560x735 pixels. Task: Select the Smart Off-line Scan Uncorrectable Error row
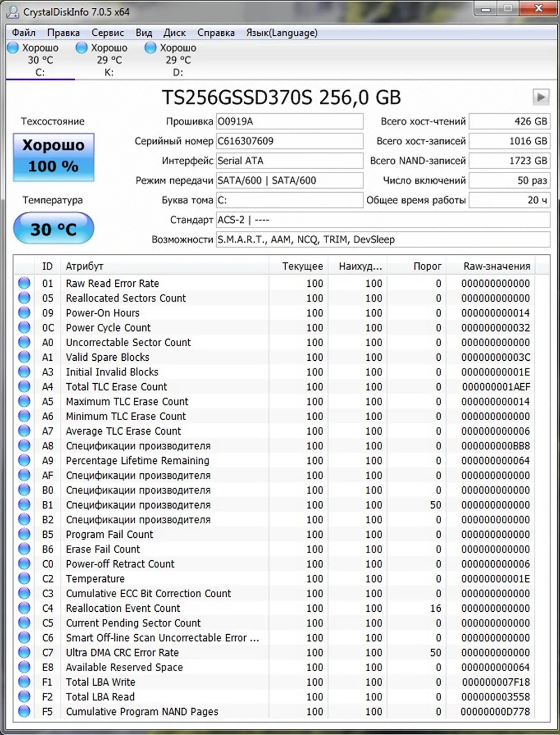(274, 638)
